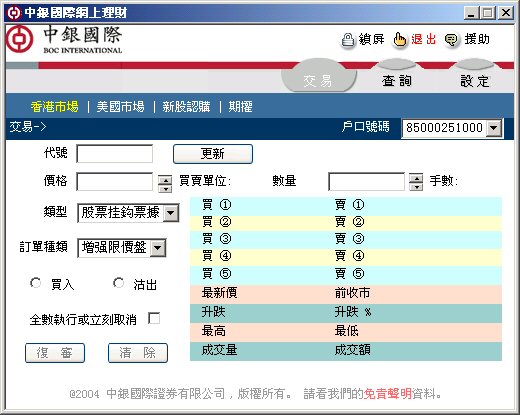Screen dimensions: 520x415
Task: Maximize the 中銀國際網上理財 window
Action: [x=488, y=13]
